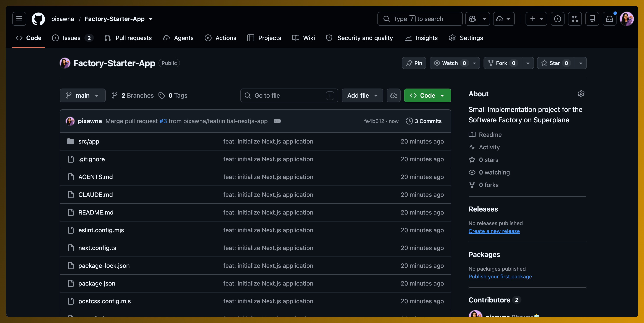The height and width of the screenshot is (323, 644).
Task: Switch to the Pull requests tab
Action: click(128, 38)
